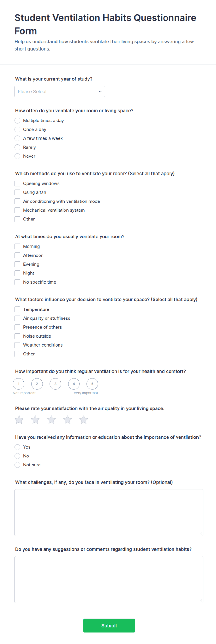Choose the third star rating
The width and height of the screenshot is (216, 644).
pyautogui.click(x=51, y=420)
